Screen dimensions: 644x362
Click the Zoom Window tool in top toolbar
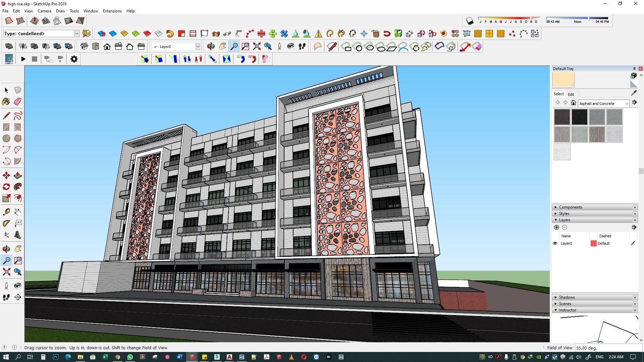245,46
